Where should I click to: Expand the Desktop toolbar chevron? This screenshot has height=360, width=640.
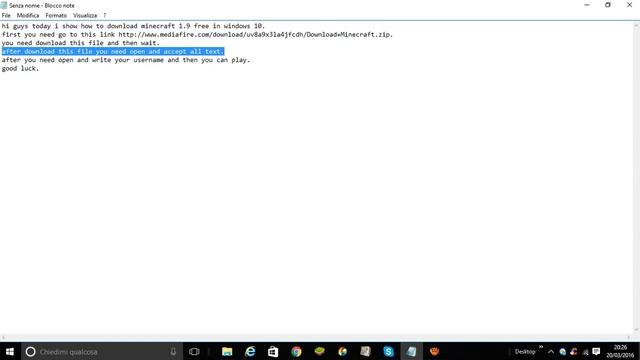(x=541, y=347)
